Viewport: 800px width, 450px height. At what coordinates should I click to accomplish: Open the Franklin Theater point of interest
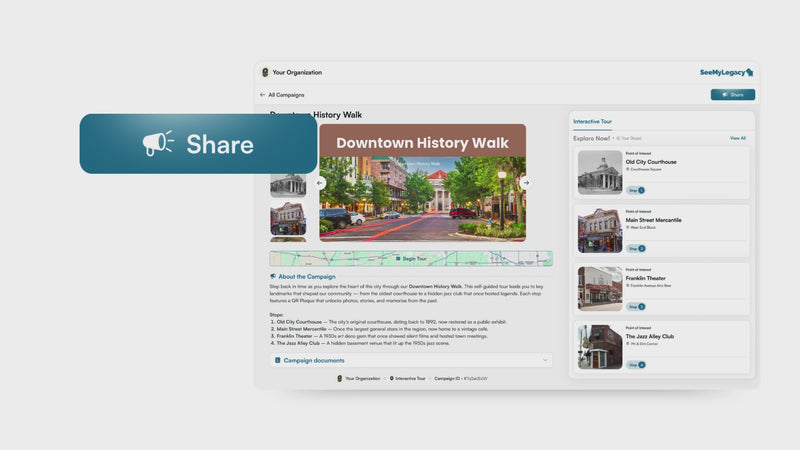pyautogui.click(x=645, y=278)
